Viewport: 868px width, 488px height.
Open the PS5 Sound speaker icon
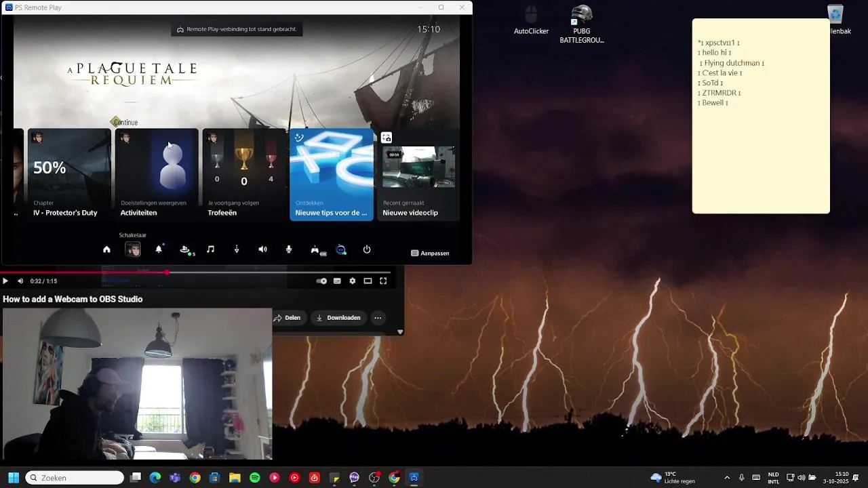click(x=262, y=249)
